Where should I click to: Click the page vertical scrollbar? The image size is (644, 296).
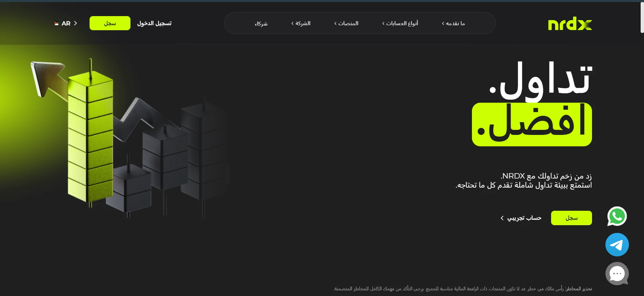[x=642, y=17]
